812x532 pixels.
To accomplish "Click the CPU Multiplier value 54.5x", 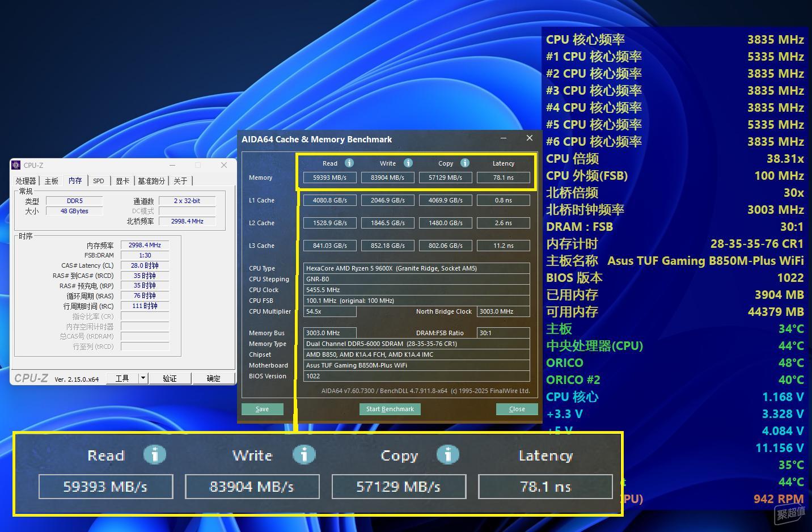I will click(x=330, y=311).
